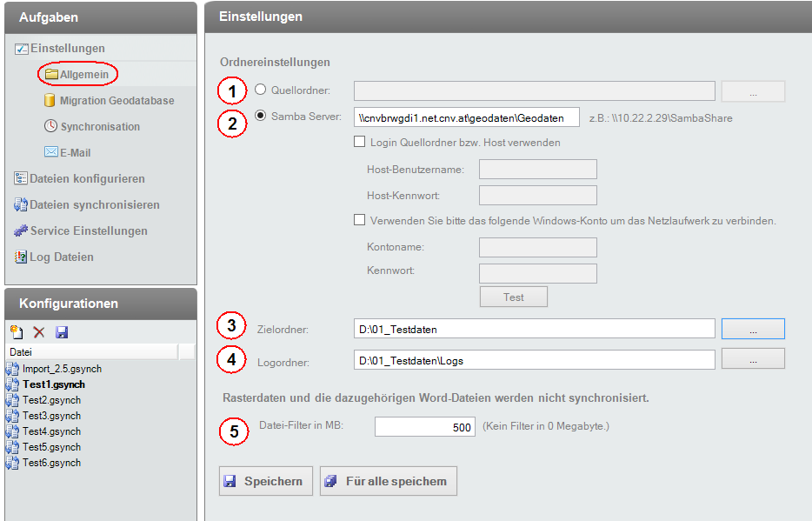
Task: Click the Test button
Action: (513, 296)
